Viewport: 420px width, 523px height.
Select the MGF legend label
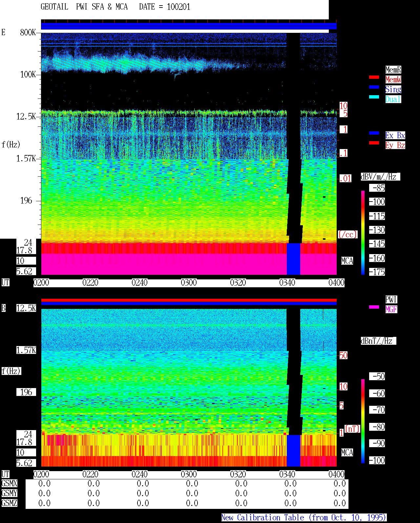click(x=391, y=309)
